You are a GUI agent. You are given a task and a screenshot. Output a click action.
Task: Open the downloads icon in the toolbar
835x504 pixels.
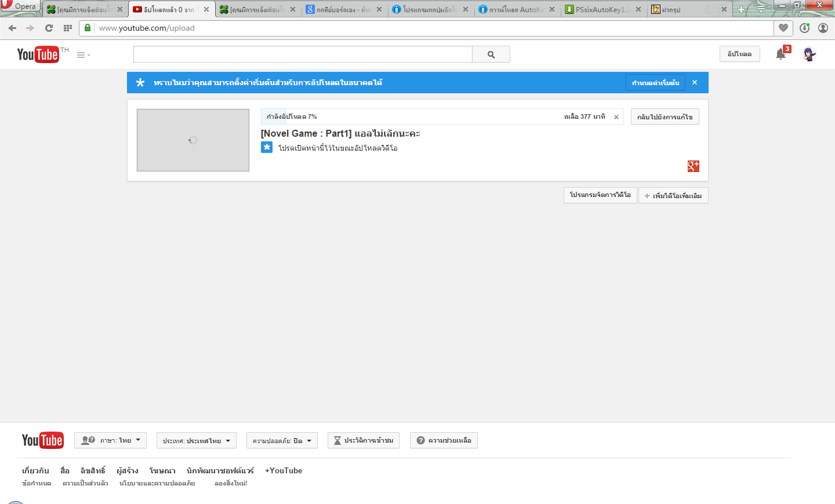point(804,28)
